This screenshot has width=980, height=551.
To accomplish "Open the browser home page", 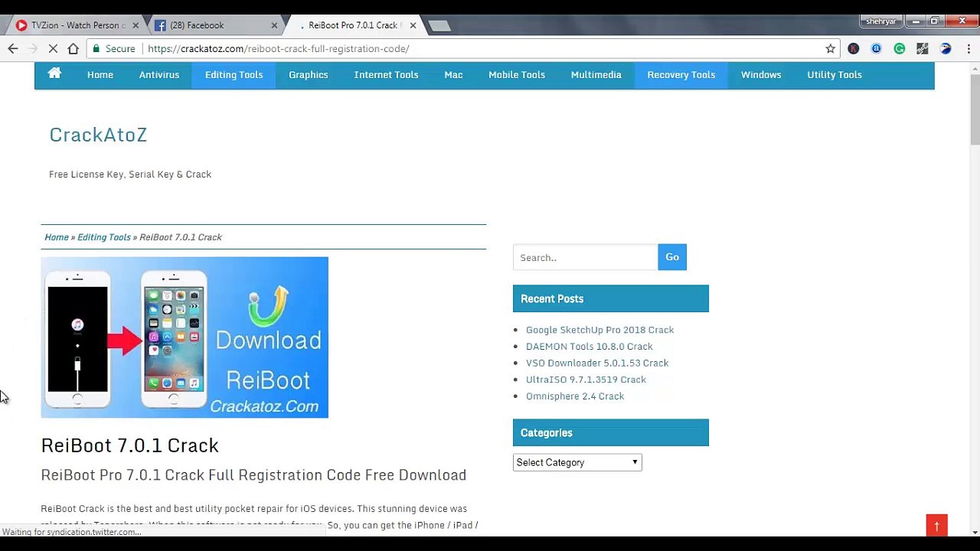I will point(73,48).
